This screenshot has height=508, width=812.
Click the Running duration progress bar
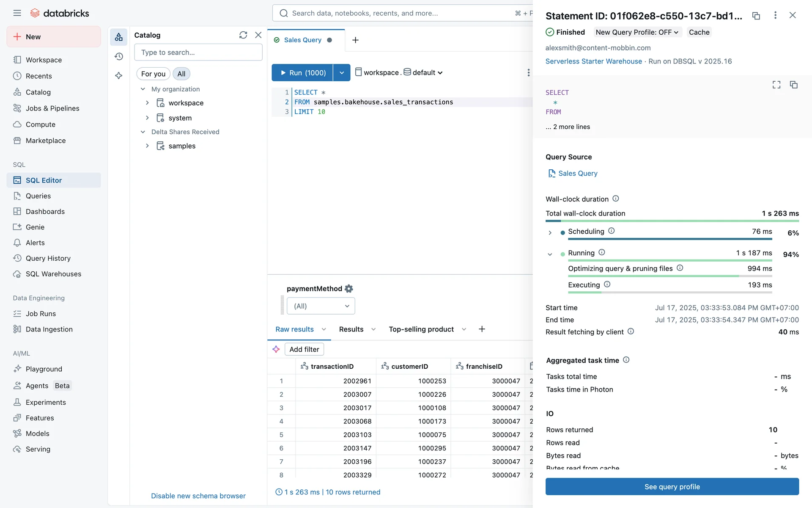pyautogui.click(x=670, y=260)
